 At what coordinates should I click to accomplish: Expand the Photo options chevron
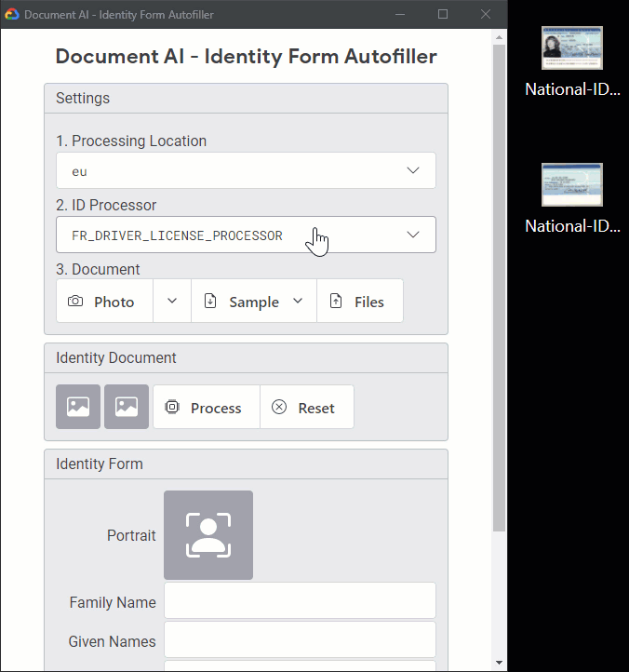click(x=172, y=302)
